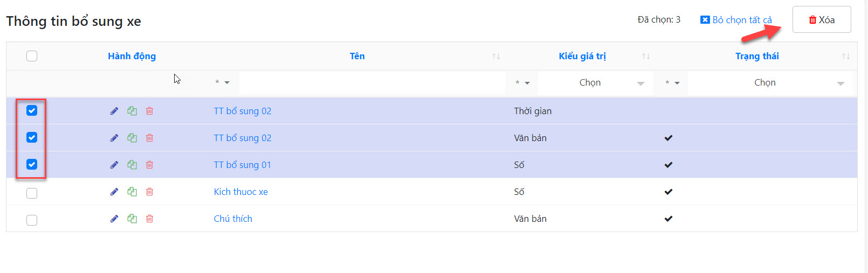Image resolution: width=868 pixels, height=273 pixels.
Task: Tick the checkbox for Chú thích row
Action: (x=32, y=220)
